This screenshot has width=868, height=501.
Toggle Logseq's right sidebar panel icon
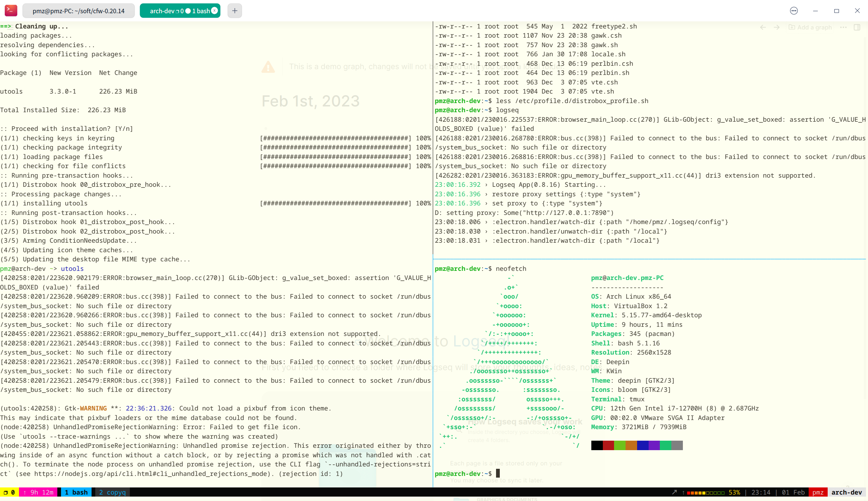click(858, 27)
